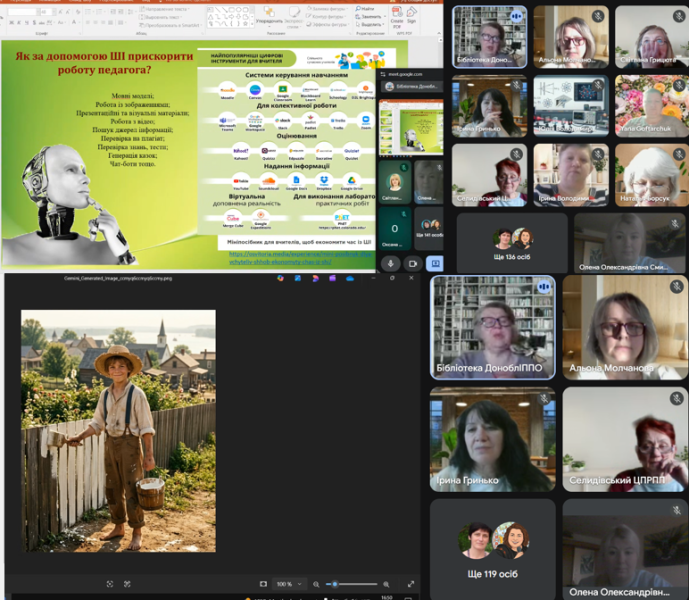
Task: Click Заменить (Replace) in the PowerPoint ribbon
Action: [x=367, y=17]
